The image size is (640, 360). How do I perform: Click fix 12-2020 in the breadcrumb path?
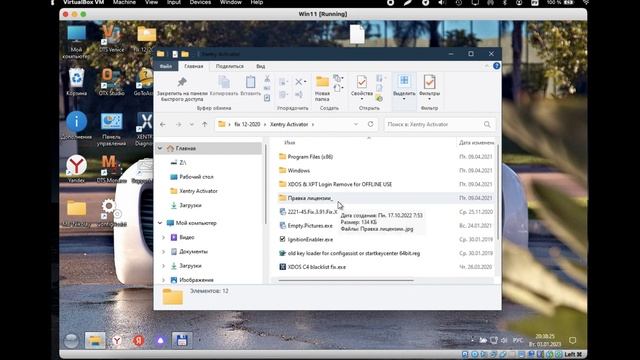click(x=247, y=124)
